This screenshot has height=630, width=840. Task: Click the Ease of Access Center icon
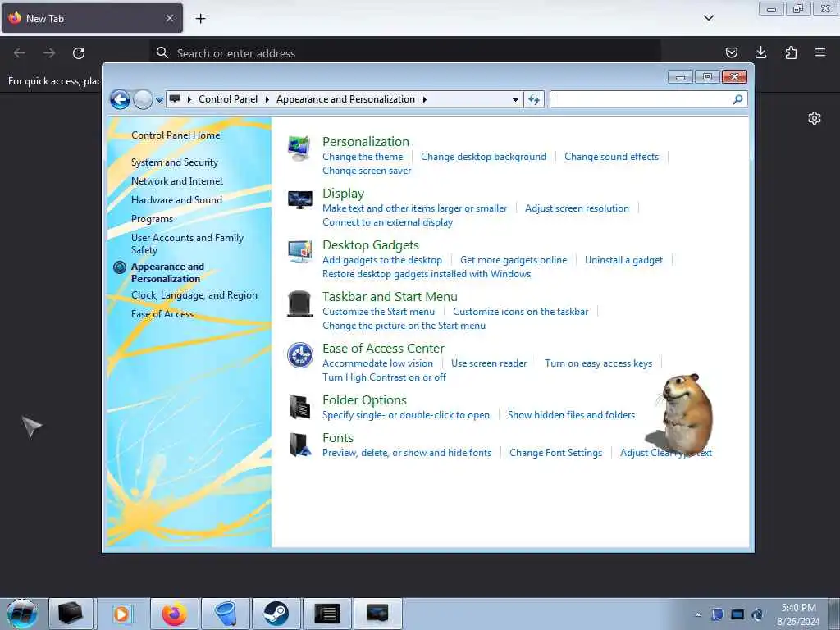click(299, 355)
